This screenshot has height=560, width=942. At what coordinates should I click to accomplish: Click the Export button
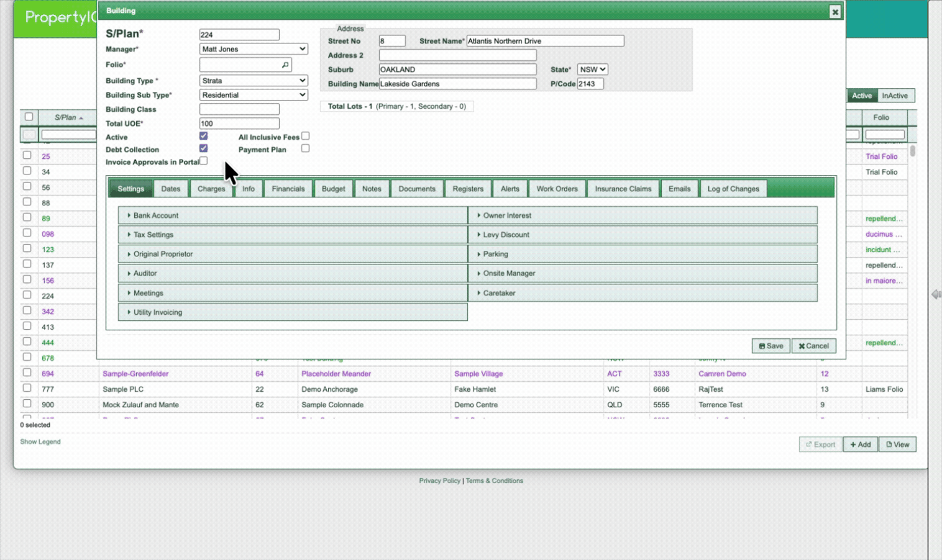click(821, 445)
